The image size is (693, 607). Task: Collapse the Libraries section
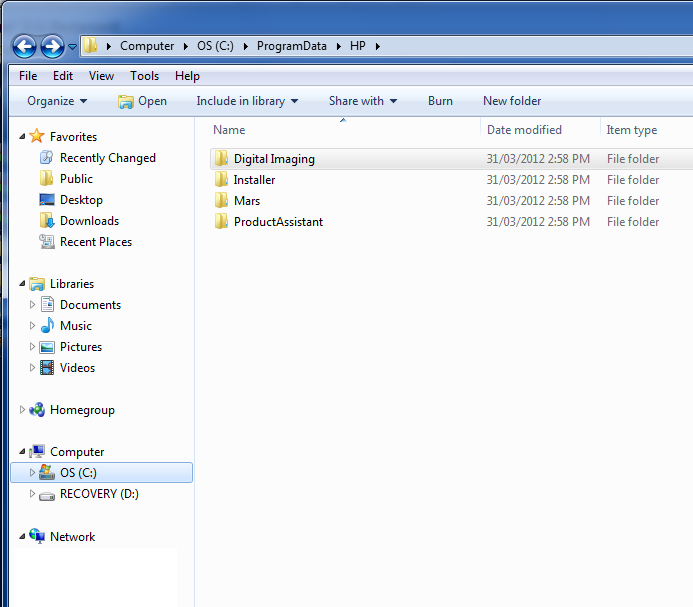[x=22, y=284]
